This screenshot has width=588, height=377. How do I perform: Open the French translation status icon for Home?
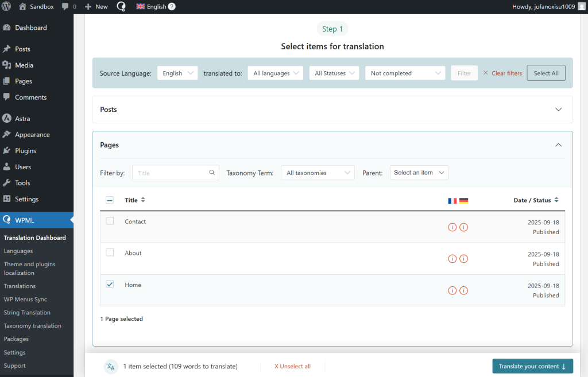(x=452, y=290)
